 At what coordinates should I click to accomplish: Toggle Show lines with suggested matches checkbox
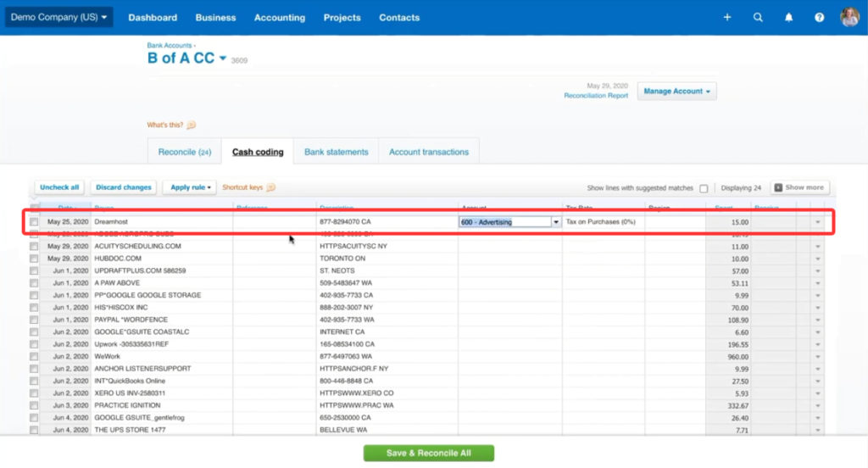[x=704, y=188]
